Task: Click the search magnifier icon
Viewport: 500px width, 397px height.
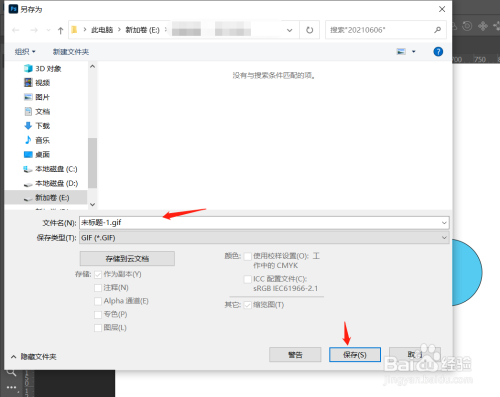Action: pos(437,30)
